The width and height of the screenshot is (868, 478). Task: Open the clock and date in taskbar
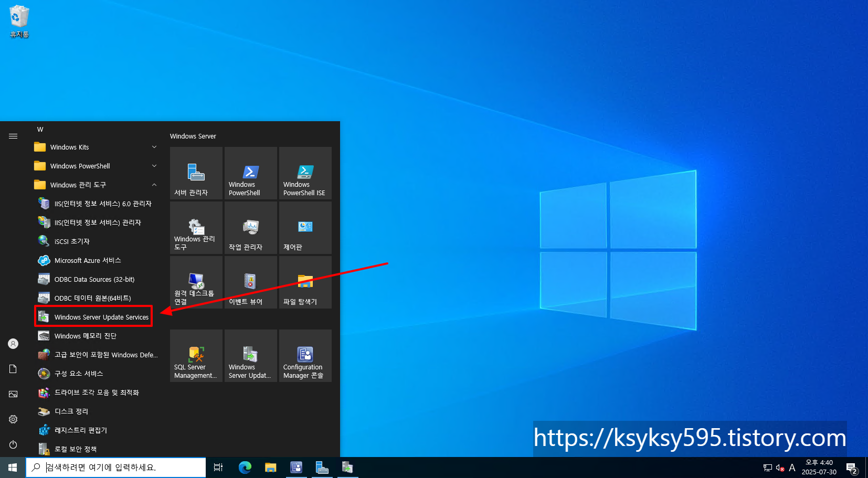click(x=819, y=468)
